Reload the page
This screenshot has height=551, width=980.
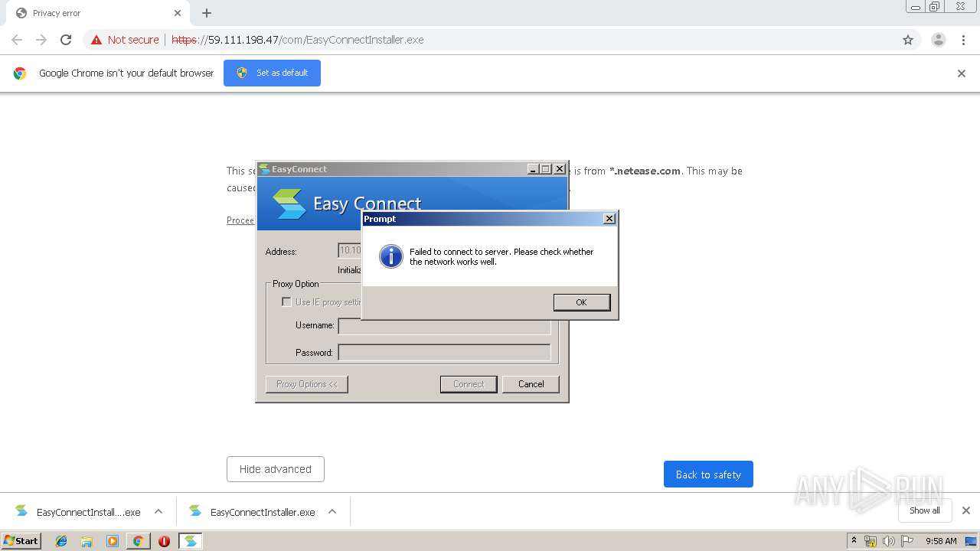point(66,40)
